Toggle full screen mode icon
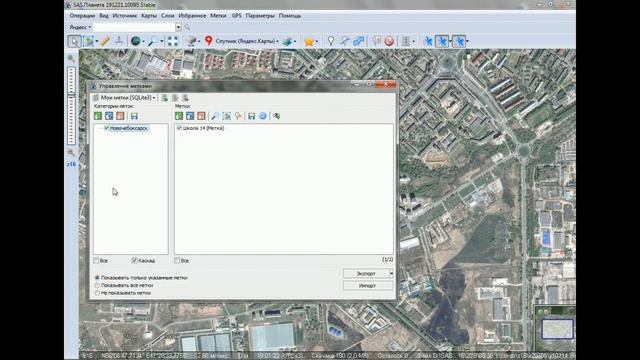 pos(173,41)
